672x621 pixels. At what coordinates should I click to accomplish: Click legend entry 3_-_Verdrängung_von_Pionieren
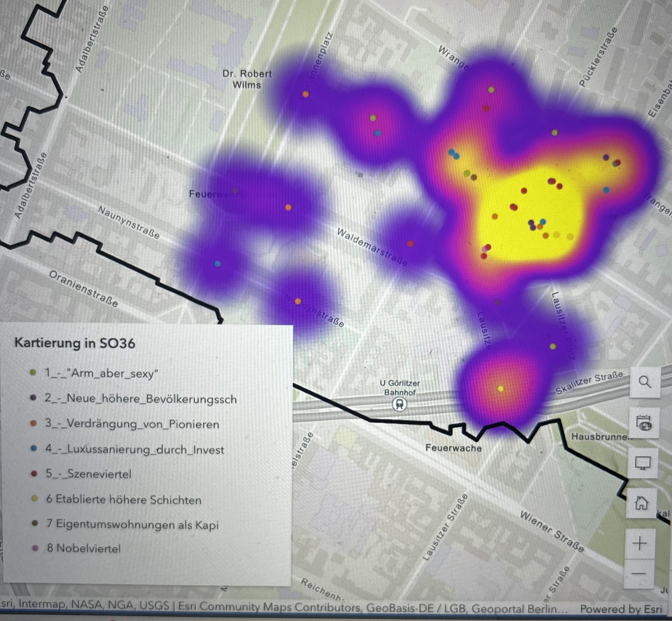tap(132, 424)
